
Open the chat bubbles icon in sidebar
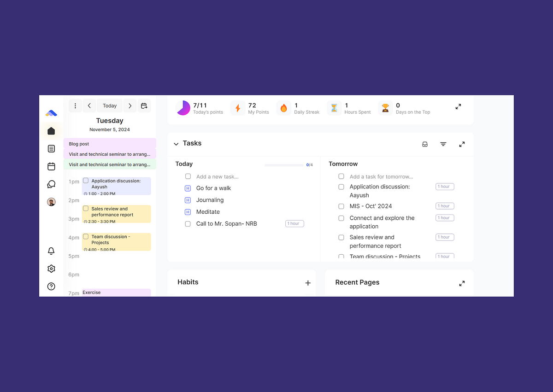tap(51, 184)
